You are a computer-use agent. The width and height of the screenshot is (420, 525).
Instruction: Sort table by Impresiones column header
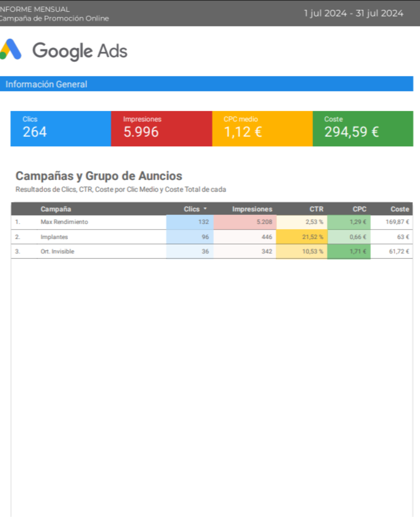(x=252, y=209)
